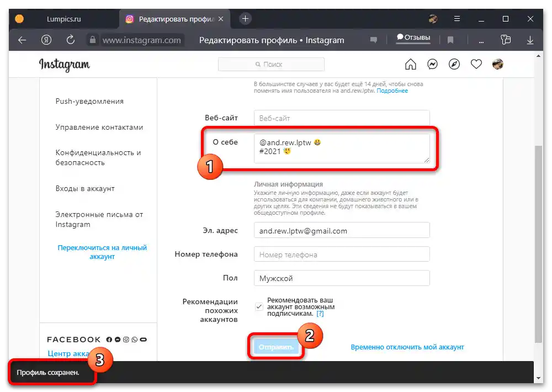
Task: Click the Portal icon in Facebook footer
Action: tap(144, 340)
